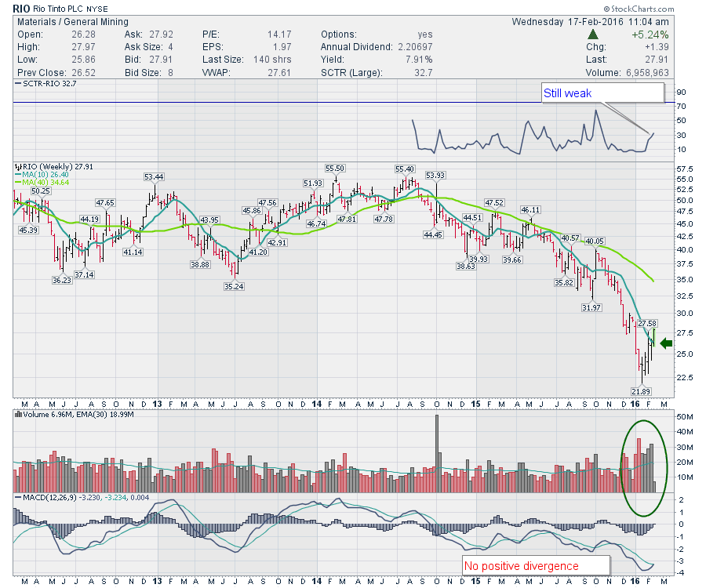Click the Ask Size value 4

(170, 47)
